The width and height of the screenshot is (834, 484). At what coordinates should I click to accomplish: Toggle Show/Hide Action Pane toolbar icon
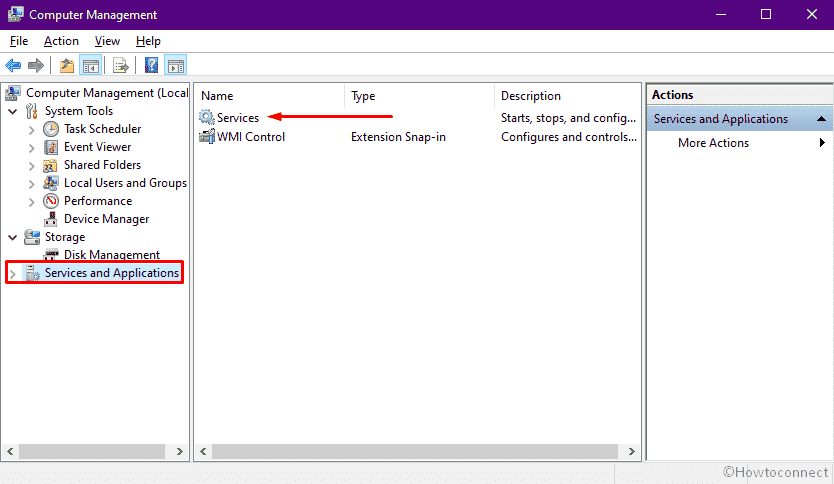[176, 65]
